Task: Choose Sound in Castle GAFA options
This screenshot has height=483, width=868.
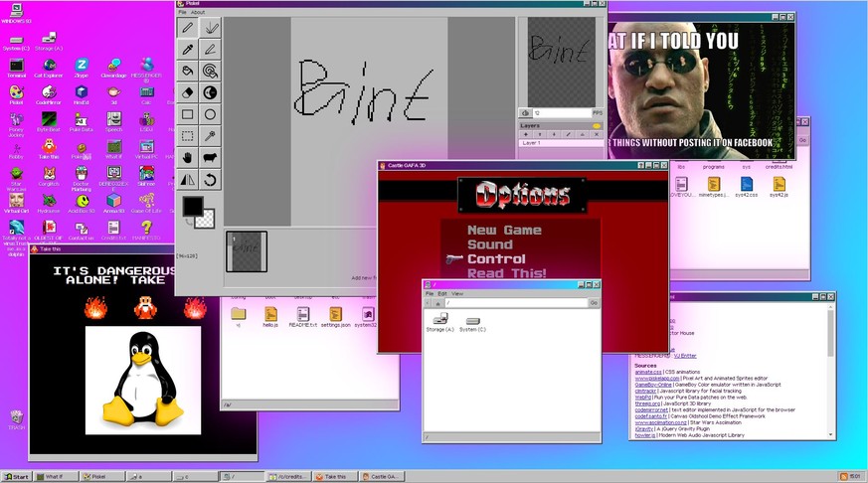Action: [490, 244]
